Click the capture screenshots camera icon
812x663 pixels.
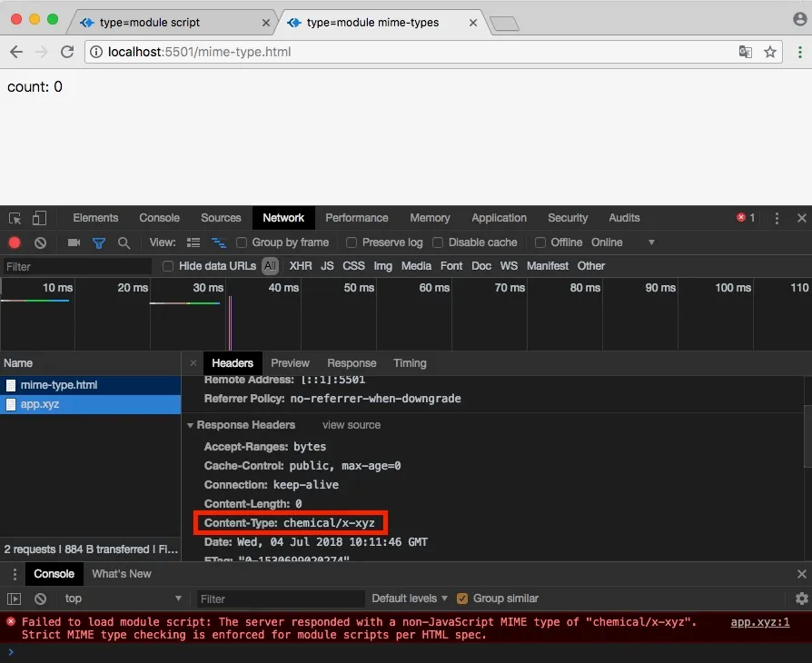(x=74, y=242)
